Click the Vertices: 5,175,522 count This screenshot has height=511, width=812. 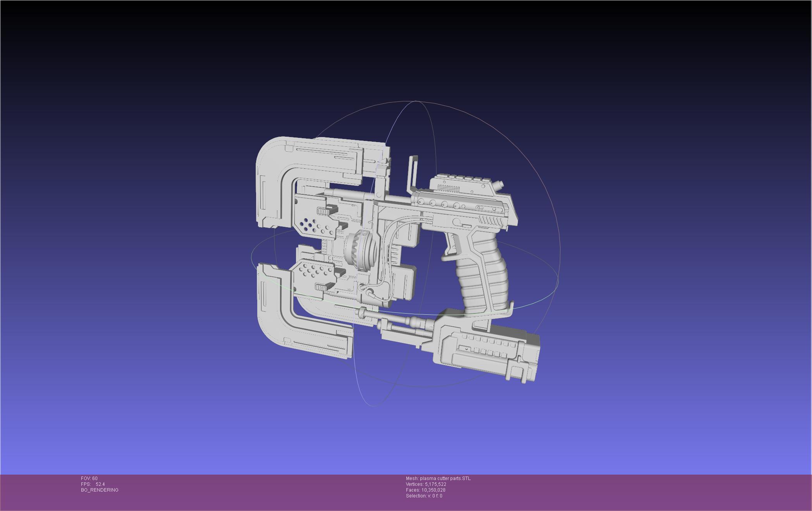tap(426, 484)
